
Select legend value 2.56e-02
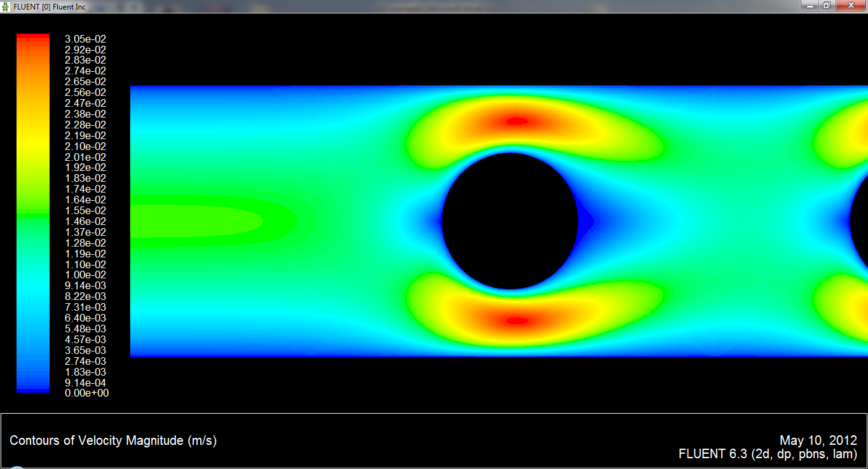coord(86,93)
